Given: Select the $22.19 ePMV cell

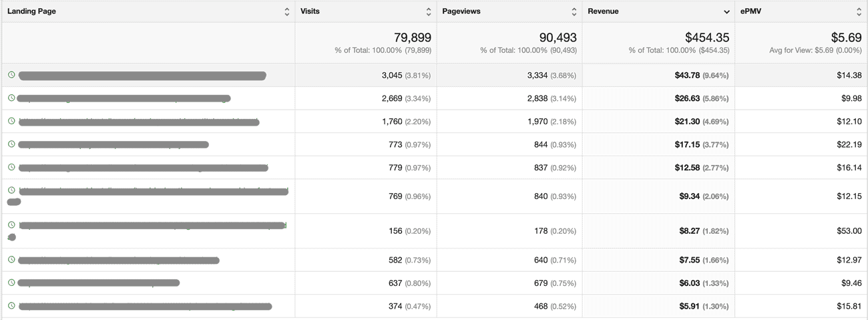Looking at the screenshot, I should 849,144.
